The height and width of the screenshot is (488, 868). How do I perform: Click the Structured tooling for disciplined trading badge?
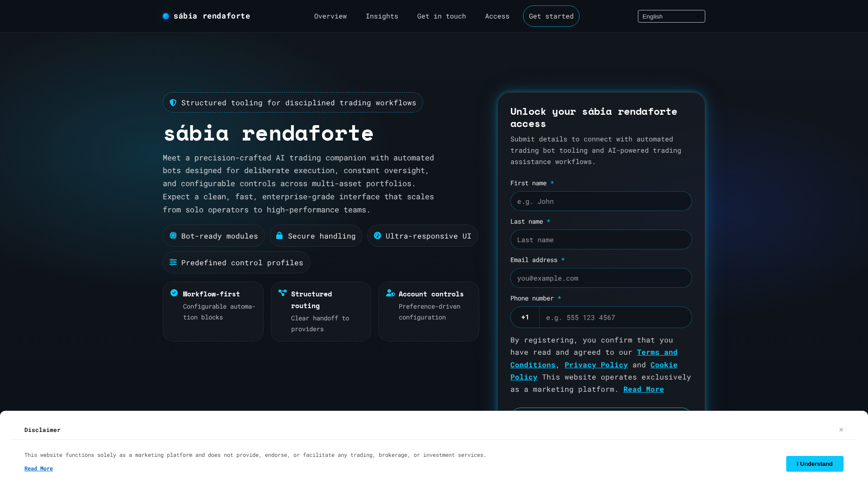coord(293,103)
